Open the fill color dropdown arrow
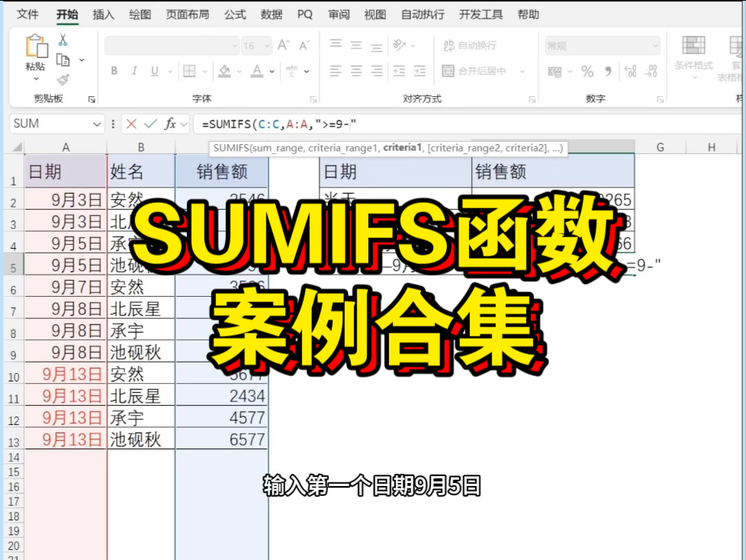The width and height of the screenshot is (746, 560). click(239, 70)
